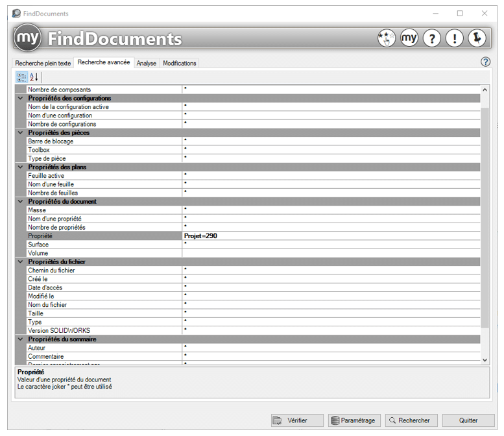This screenshot has height=436, width=504.
Task: Select the highlighted Propriété row label
Action: click(x=104, y=236)
